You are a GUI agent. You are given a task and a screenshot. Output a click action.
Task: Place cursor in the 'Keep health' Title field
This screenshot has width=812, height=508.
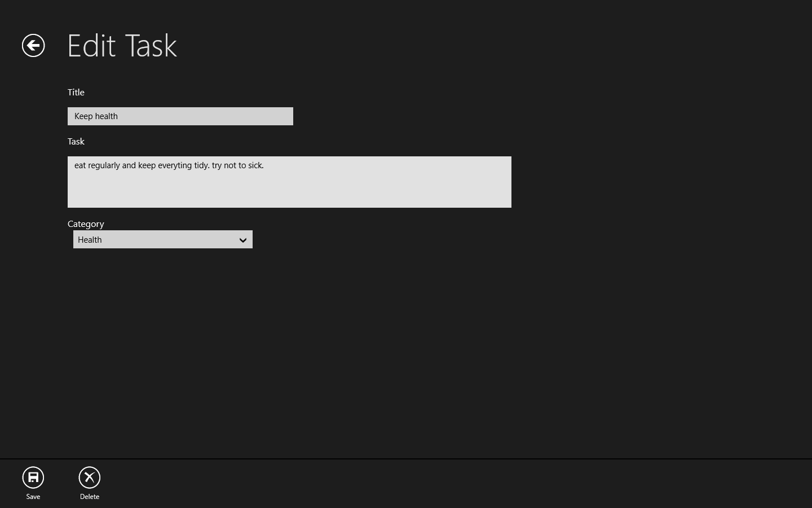180,116
